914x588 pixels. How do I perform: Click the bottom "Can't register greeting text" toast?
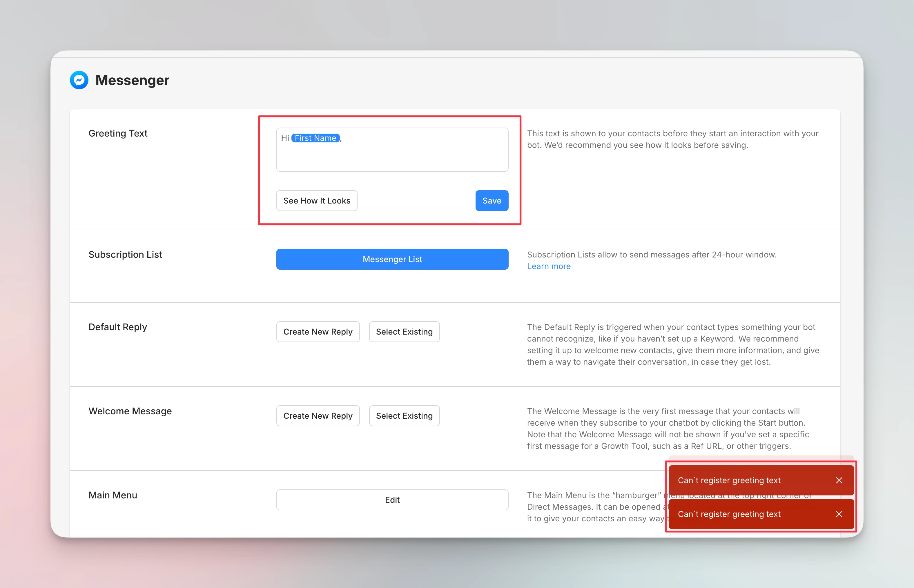coord(729,514)
